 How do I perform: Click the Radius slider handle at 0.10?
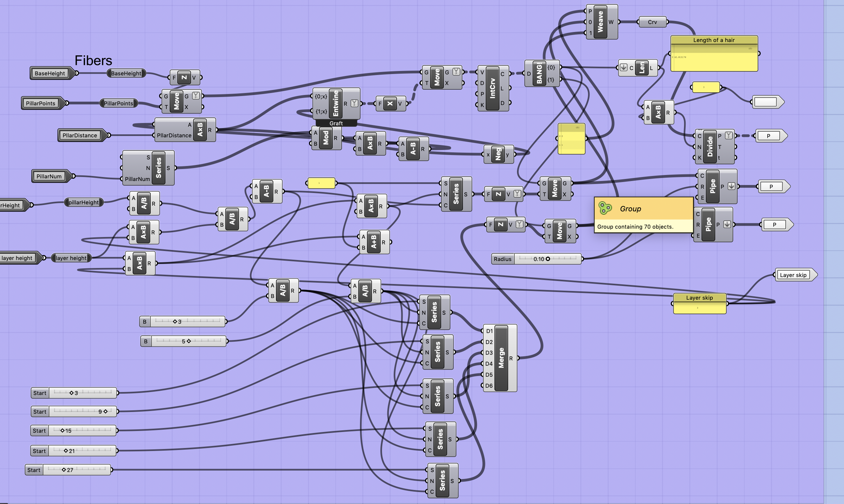pyautogui.click(x=548, y=259)
